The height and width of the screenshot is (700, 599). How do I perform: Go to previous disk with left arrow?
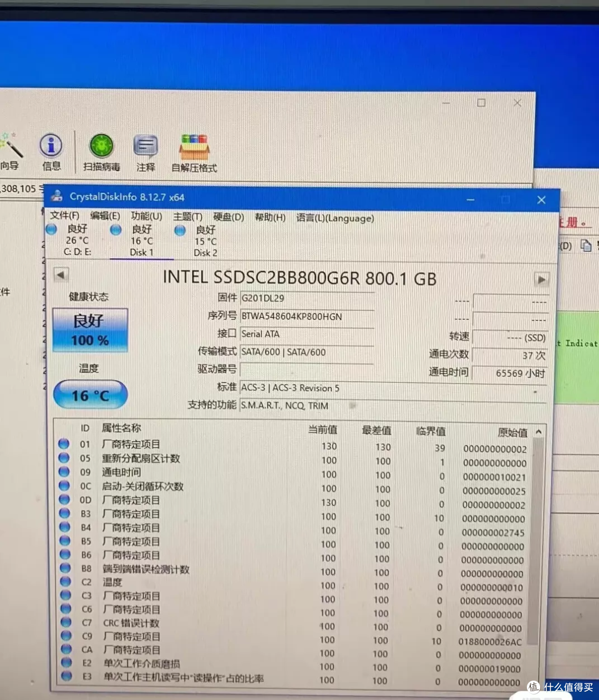point(61,274)
